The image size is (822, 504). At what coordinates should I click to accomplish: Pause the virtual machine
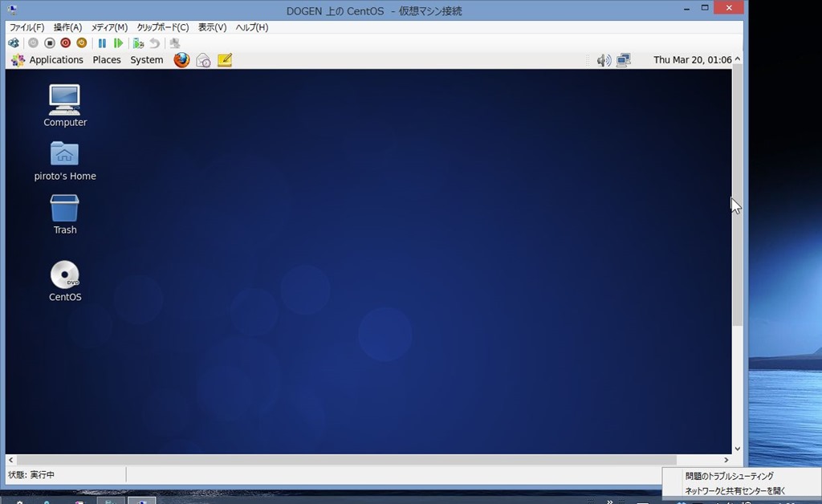click(102, 43)
